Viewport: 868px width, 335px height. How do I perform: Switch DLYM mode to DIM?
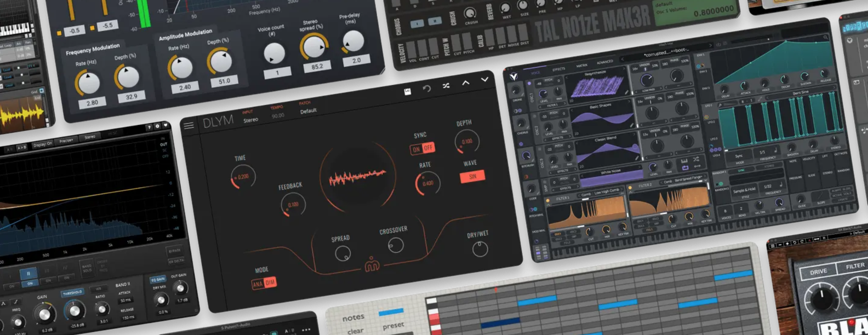(x=270, y=282)
